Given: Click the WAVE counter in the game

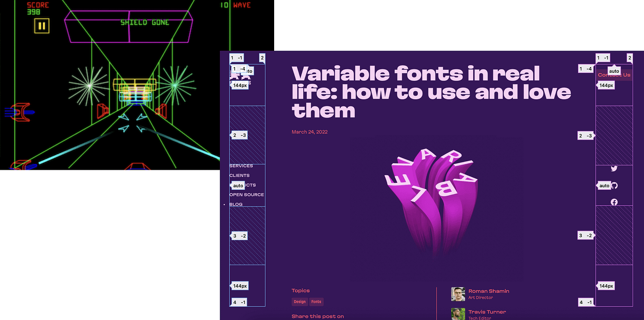Looking at the screenshot, I should tap(235, 5).
